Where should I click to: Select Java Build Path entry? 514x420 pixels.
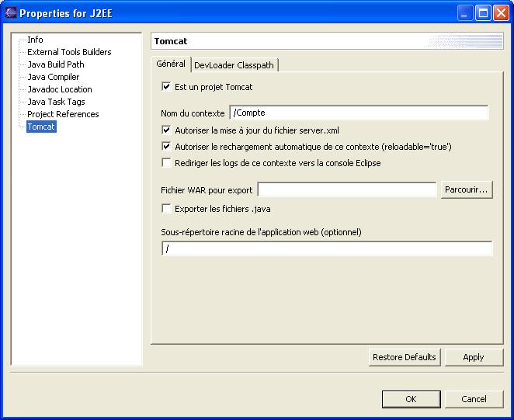pos(56,64)
